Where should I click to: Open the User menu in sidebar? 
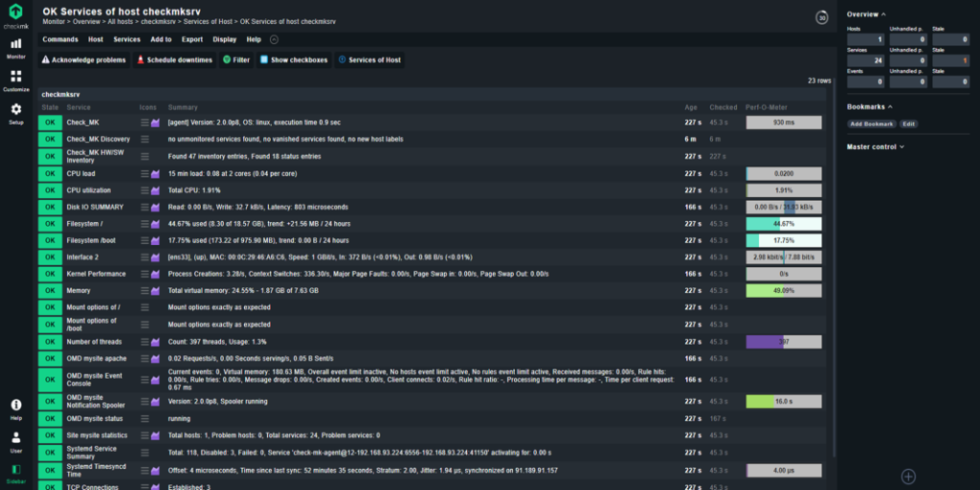(x=15, y=442)
